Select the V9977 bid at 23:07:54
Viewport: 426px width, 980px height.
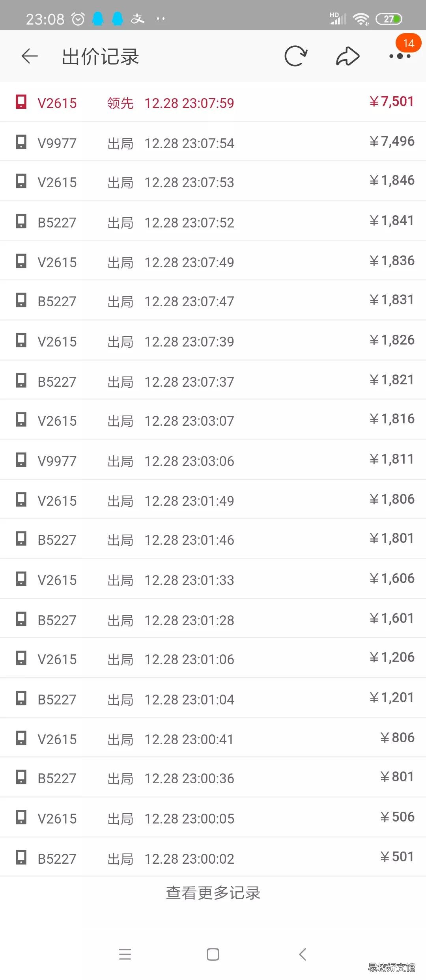pos(213,142)
